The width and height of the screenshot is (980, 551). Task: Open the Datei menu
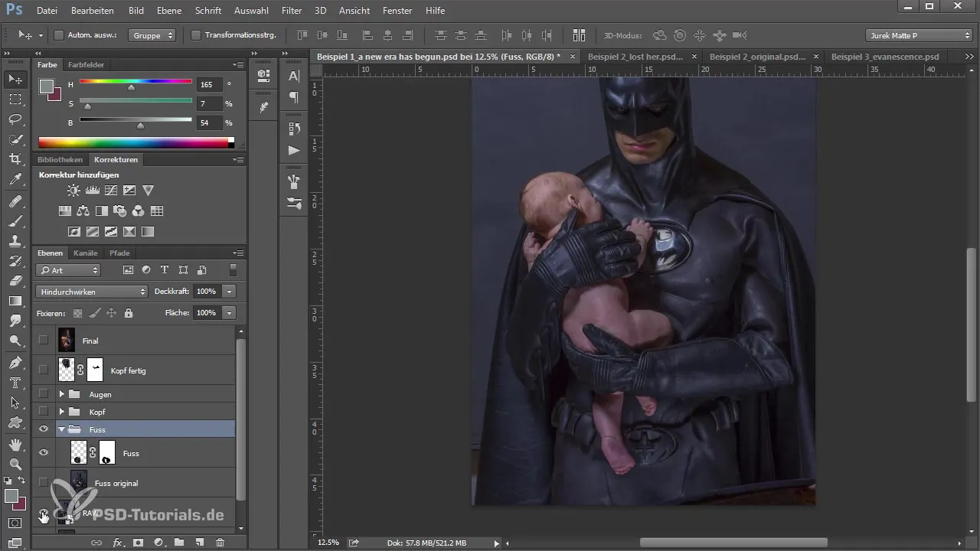pos(47,11)
